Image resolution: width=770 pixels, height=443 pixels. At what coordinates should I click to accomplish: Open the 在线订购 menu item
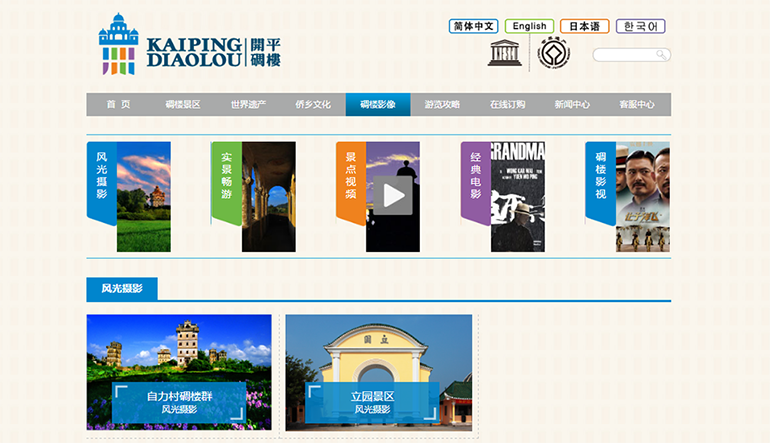(x=507, y=104)
